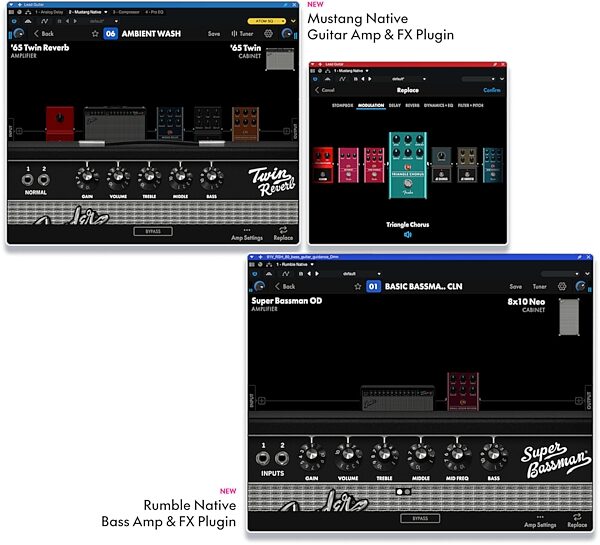Viewport: 600px width, 545px height.
Task: Pick the leftmost red pedal in the Replace browser
Action: click(x=323, y=165)
